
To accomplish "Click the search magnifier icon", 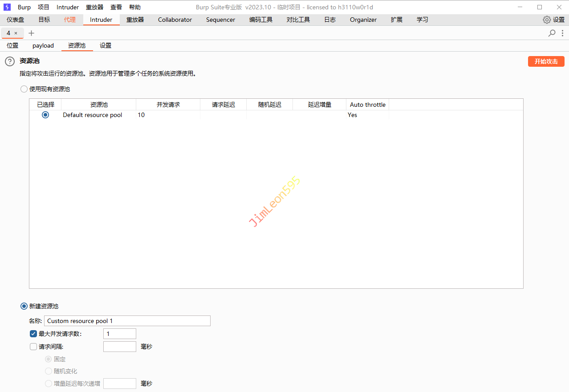I will (552, 33).
